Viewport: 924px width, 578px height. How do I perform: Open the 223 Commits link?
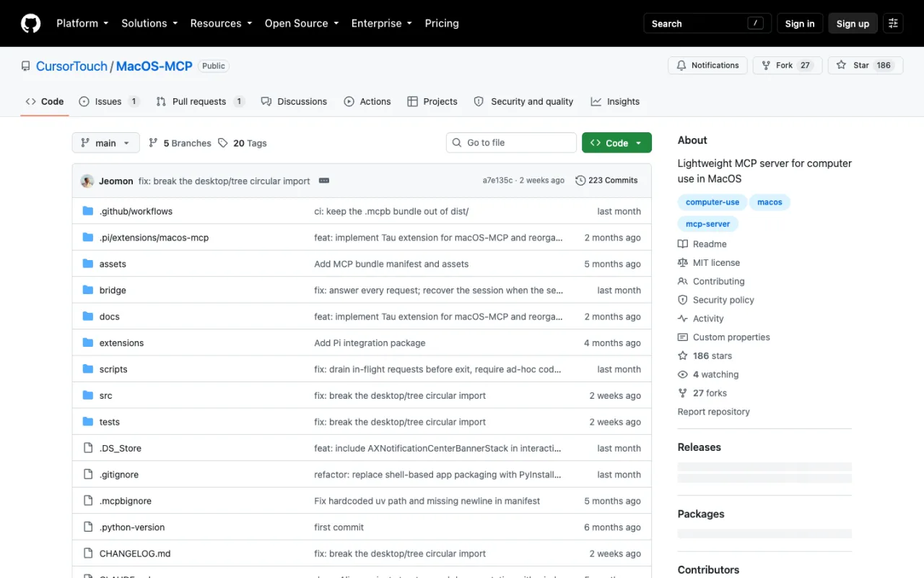pos(606,181)
